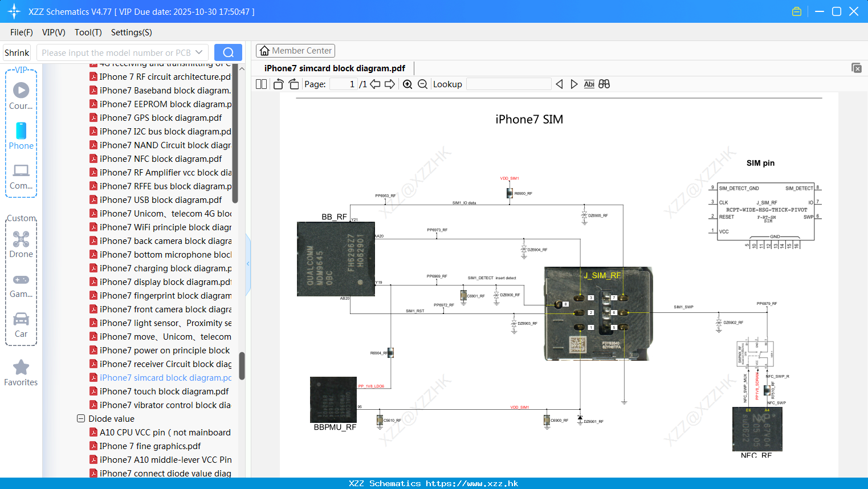Open iPhone7 fingerprint block diagram
Screen dimensions: 868x489
(x=160, y=296)
